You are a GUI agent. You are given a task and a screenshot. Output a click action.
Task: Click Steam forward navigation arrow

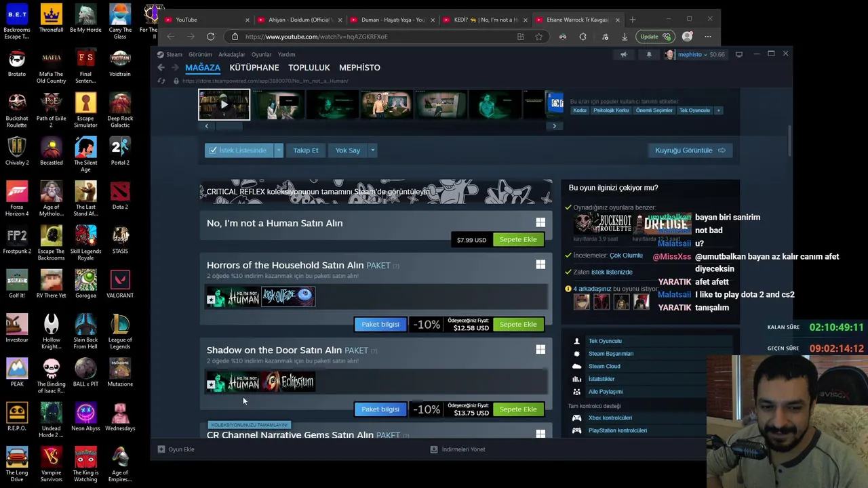175,67
